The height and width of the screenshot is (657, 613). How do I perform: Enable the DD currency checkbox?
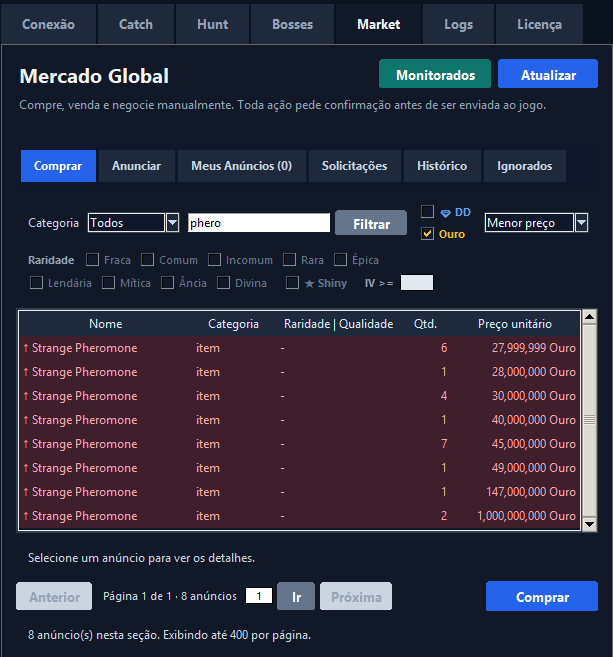[427, 212]
